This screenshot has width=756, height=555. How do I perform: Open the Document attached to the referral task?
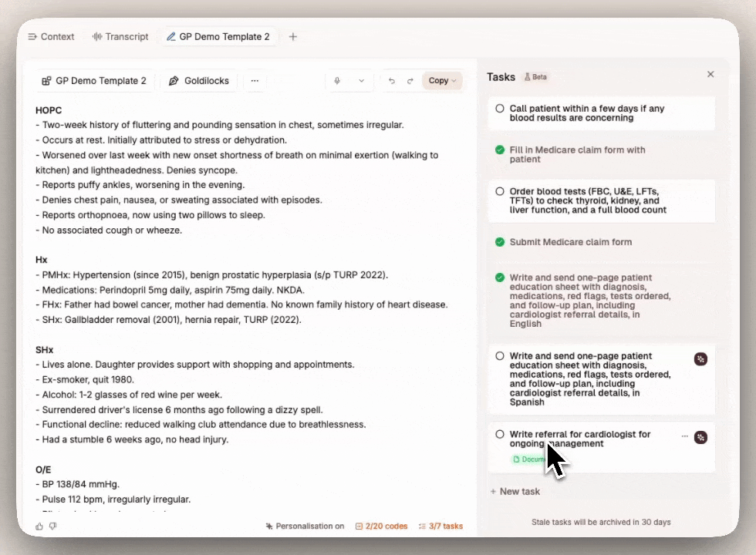tap(528, 459)
